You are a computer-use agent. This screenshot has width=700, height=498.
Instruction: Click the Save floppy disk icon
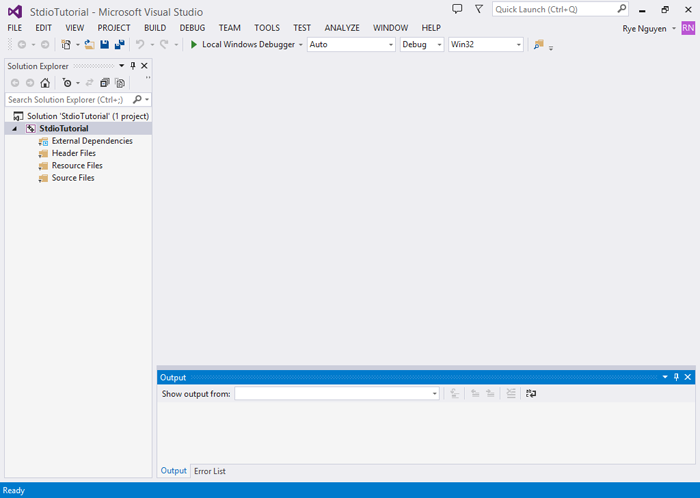(104, 45)
